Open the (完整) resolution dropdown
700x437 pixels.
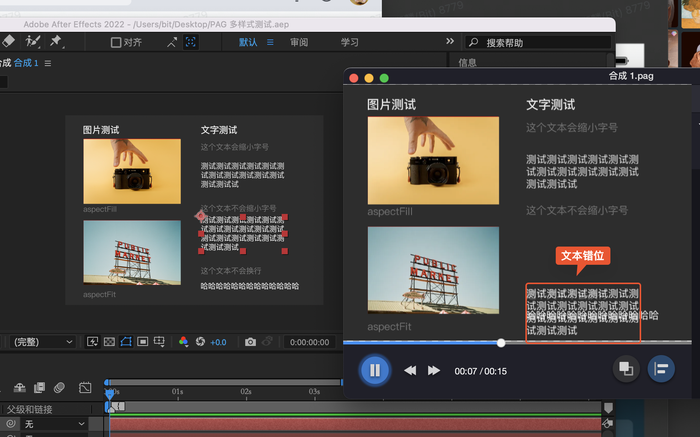(40, 342)
